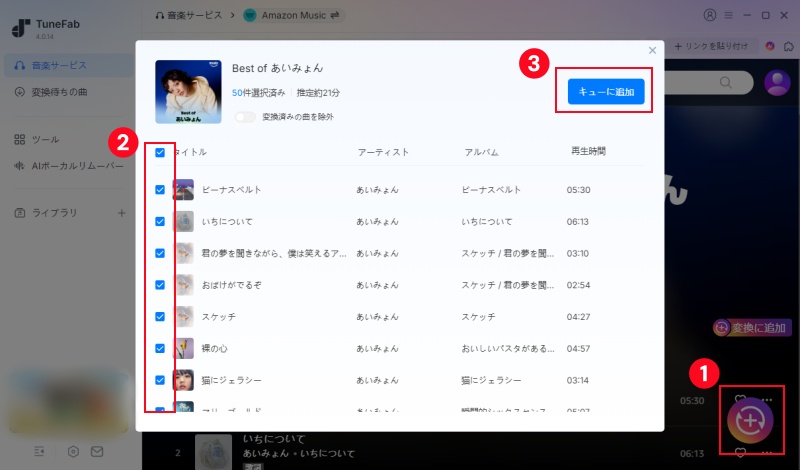Open the mail feedback icon at sidebar bottom
Screen dimensions: 800x470
97,452
